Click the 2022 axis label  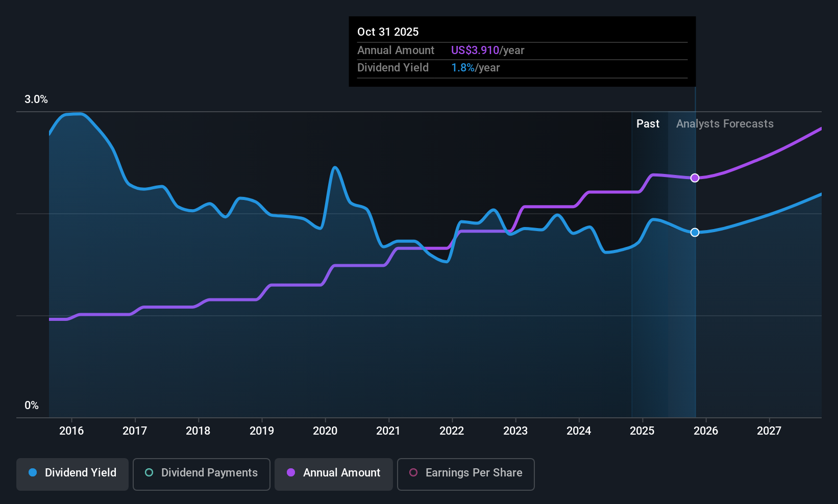tap(452, 431)
